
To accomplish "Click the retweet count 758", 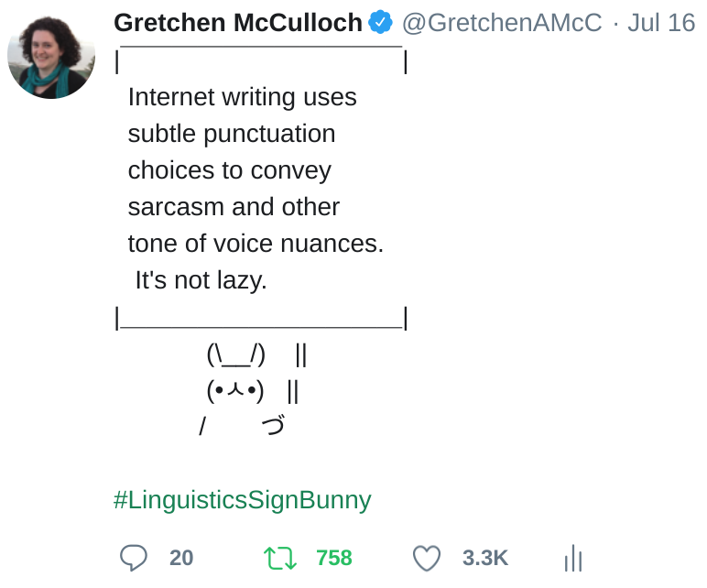I will pos(333,558).
